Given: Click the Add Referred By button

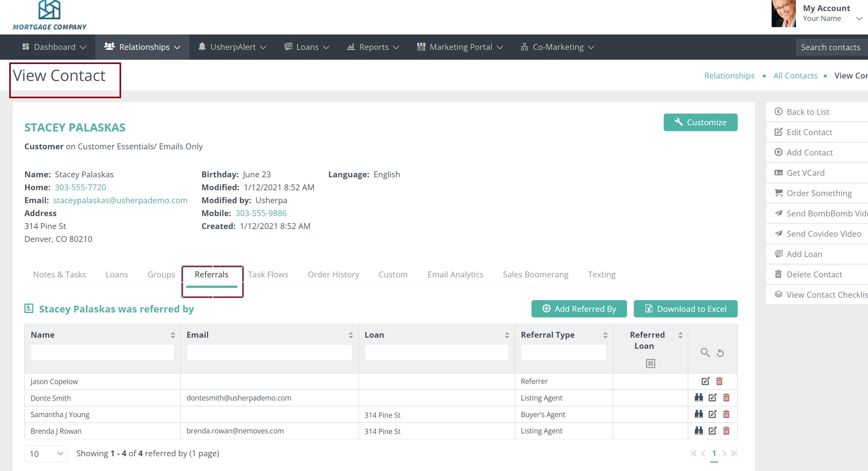Looking at the screenshot, I should (579, 309).
